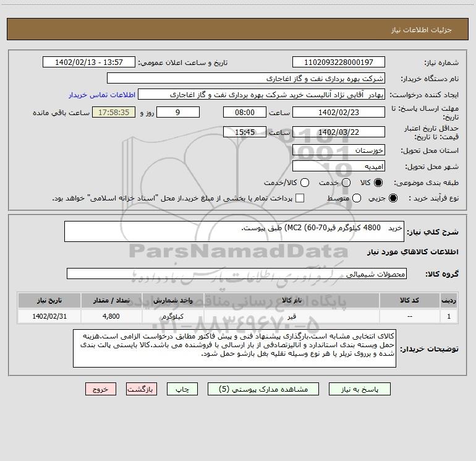Select the جزیی purchase type radio
476x461 pixels.
[393, 199]
